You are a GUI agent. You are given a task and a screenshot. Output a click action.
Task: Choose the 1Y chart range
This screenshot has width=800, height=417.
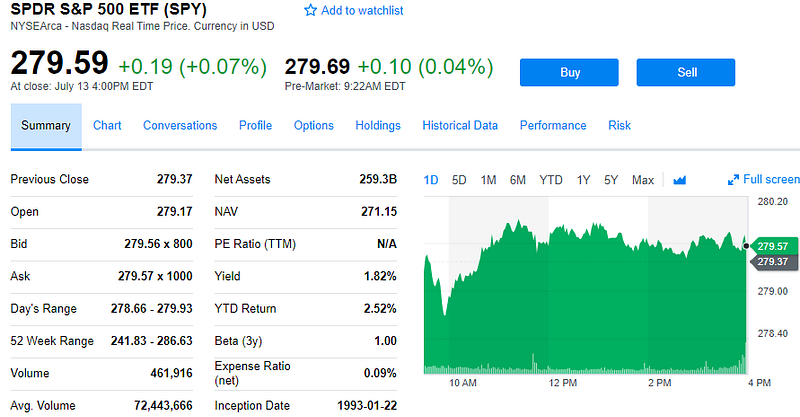pos(583,180)
